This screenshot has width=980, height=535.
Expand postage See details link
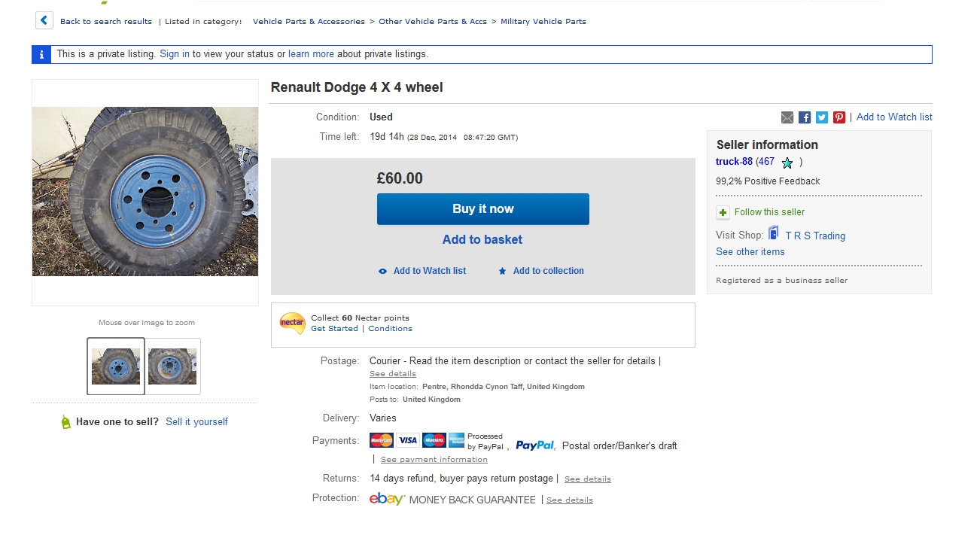click(x=392, y=374)
